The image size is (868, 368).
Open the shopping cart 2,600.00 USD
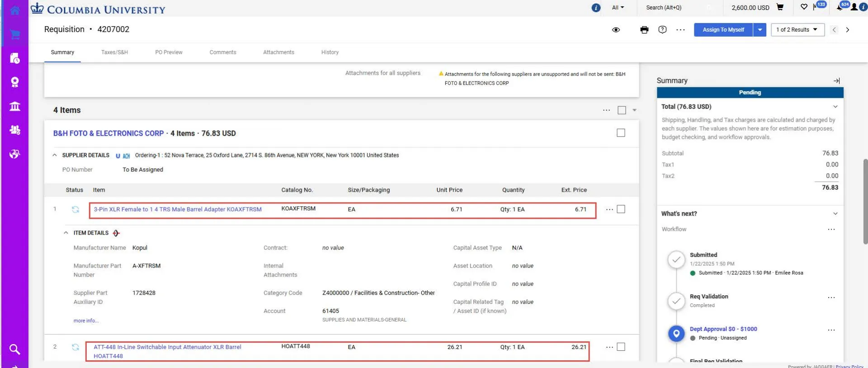point(757,7)
